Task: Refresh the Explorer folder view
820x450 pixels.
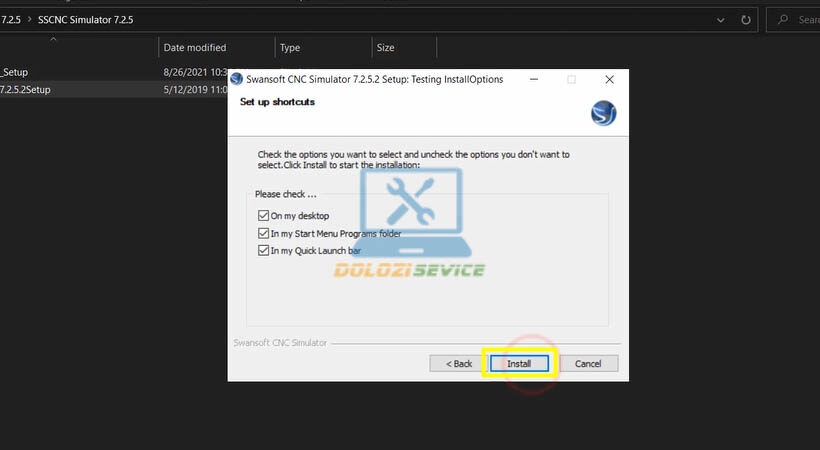Action: click(x=746, y=20)
